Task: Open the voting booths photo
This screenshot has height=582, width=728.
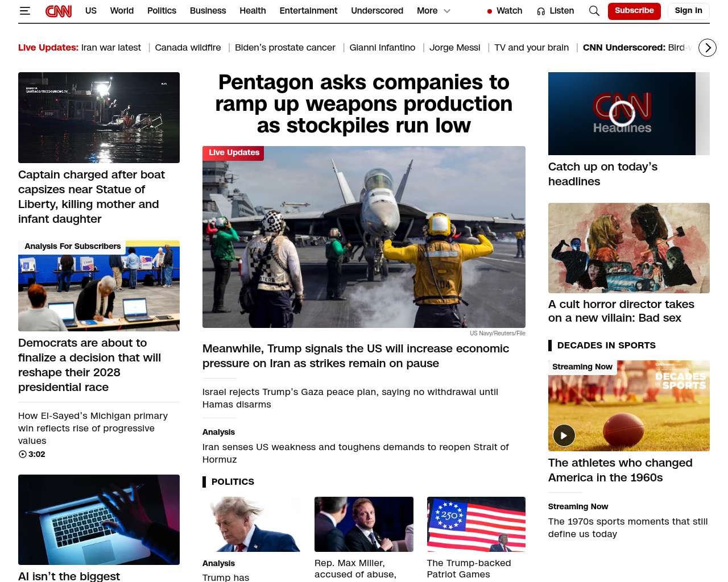Action: (x=99, y=286)
